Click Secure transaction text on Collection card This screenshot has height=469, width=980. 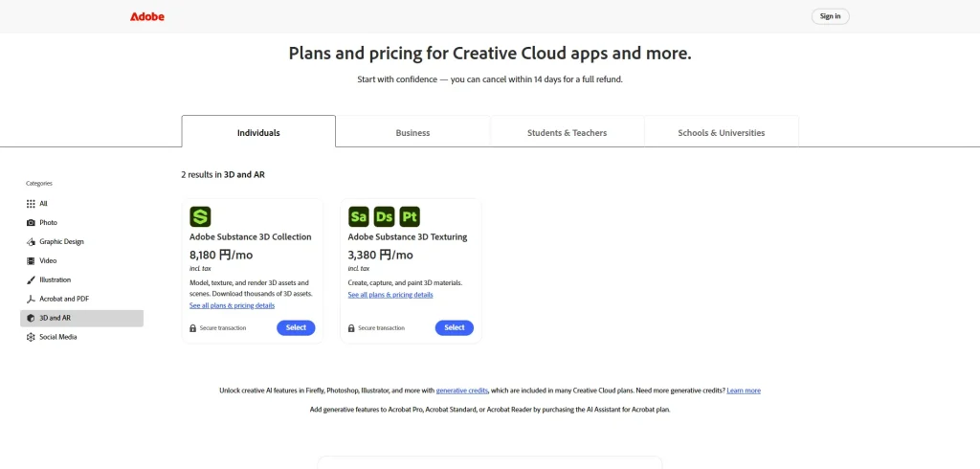click(x=223, y=328)
